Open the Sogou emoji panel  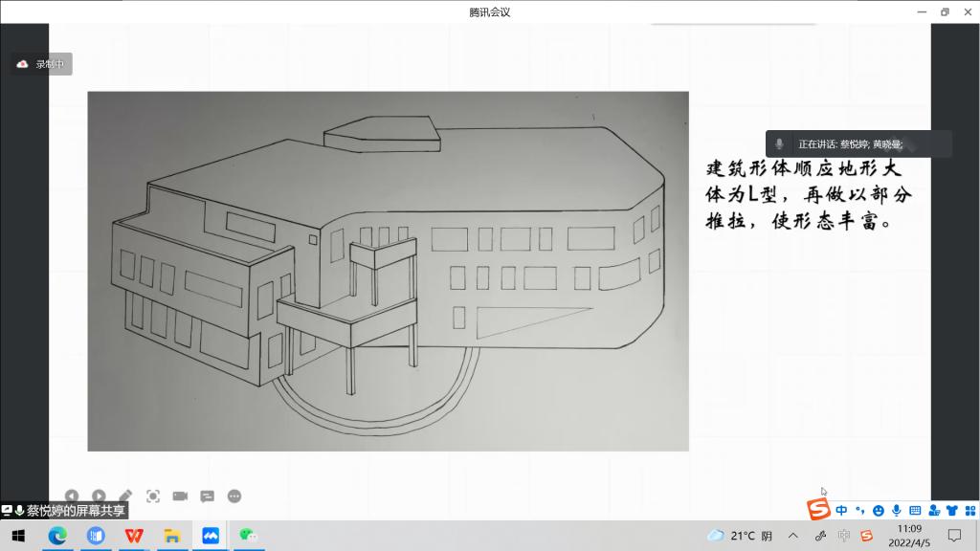[879, 510]
